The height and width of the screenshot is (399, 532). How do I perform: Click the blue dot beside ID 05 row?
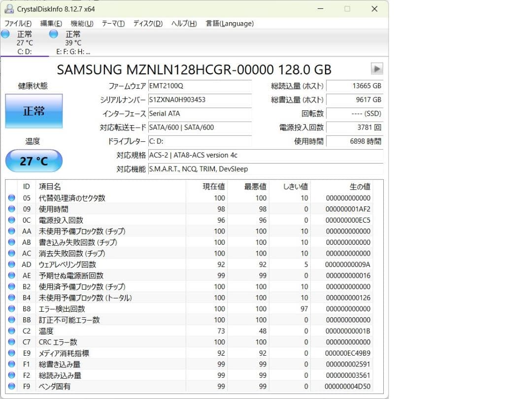[x=12, y=198]
